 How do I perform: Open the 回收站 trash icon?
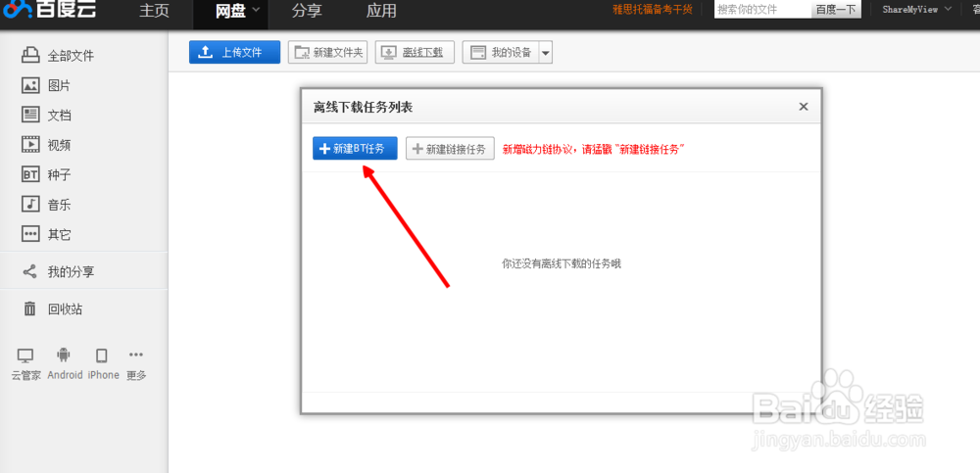(x=29, y=308)
